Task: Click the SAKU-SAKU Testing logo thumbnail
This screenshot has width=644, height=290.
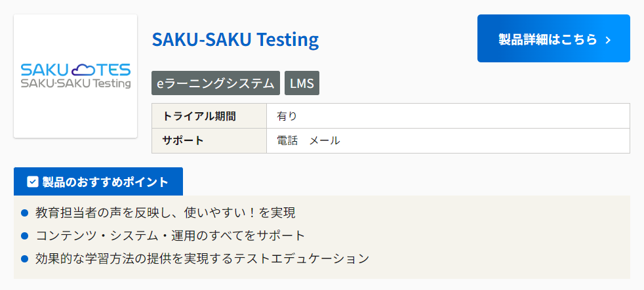Action: pos(75,76)
